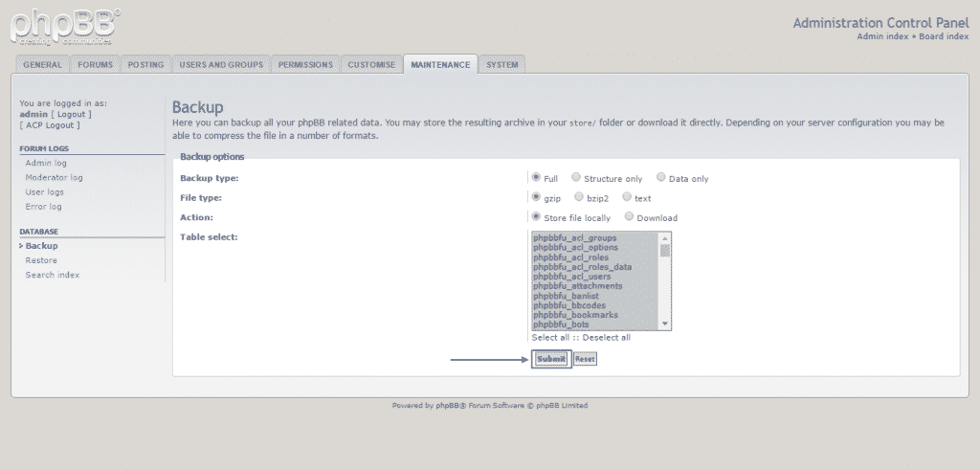Open the Users and Groups tab

[220, 65]
